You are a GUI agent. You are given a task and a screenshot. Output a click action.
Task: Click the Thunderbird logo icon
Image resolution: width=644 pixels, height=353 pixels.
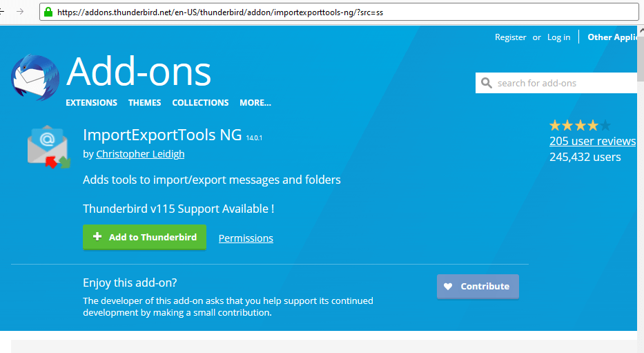tap(35, 77)
